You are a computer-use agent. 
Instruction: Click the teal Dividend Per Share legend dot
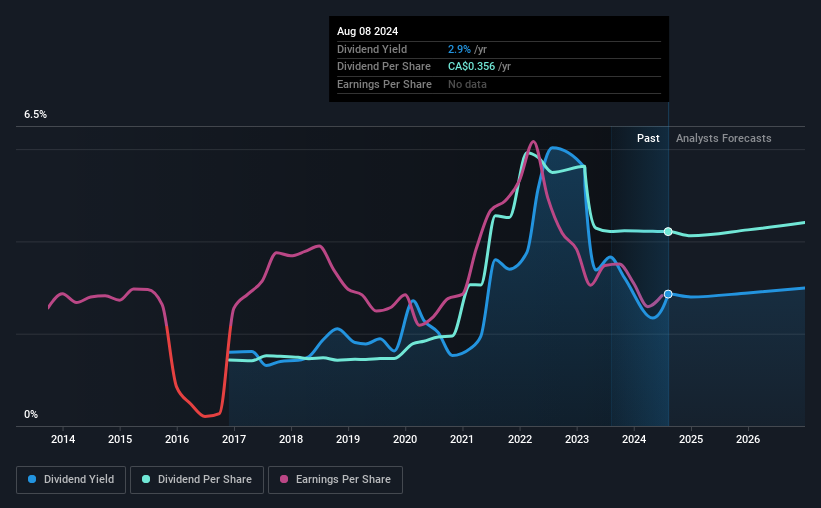(146, 479)
